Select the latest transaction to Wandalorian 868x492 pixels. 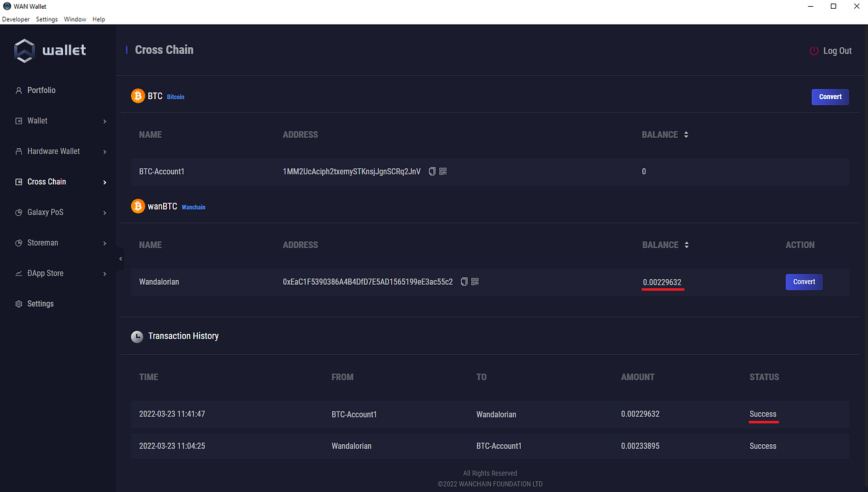[489, 414]
